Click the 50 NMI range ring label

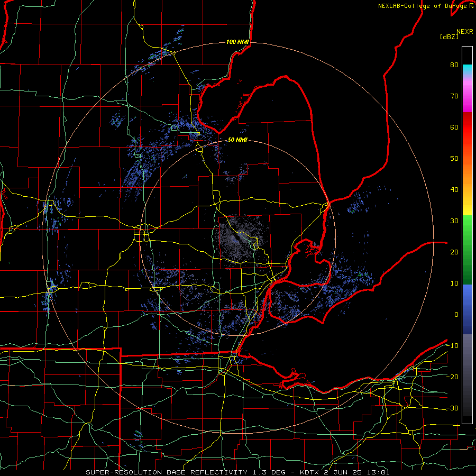pos(237,140)
